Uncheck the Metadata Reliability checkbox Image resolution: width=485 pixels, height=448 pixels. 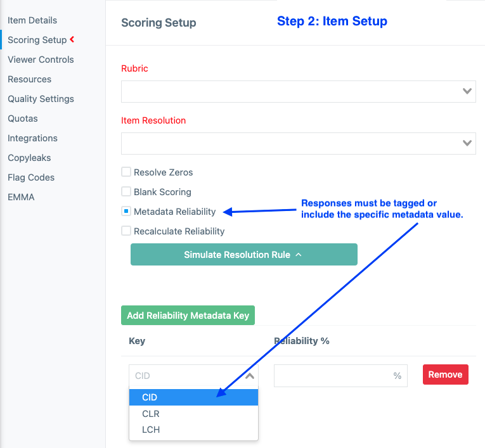(126, 211)
